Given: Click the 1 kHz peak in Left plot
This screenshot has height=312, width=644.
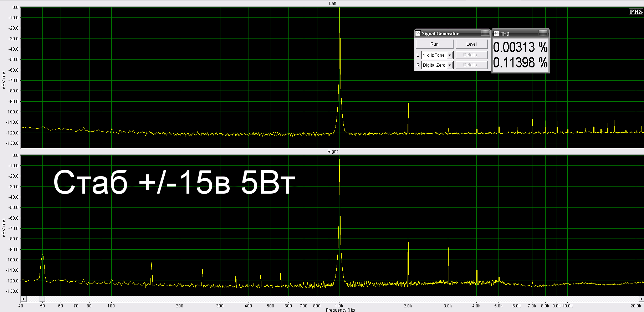Looking at the screenshot, I should pyautogui.click(x=339, y=11).
